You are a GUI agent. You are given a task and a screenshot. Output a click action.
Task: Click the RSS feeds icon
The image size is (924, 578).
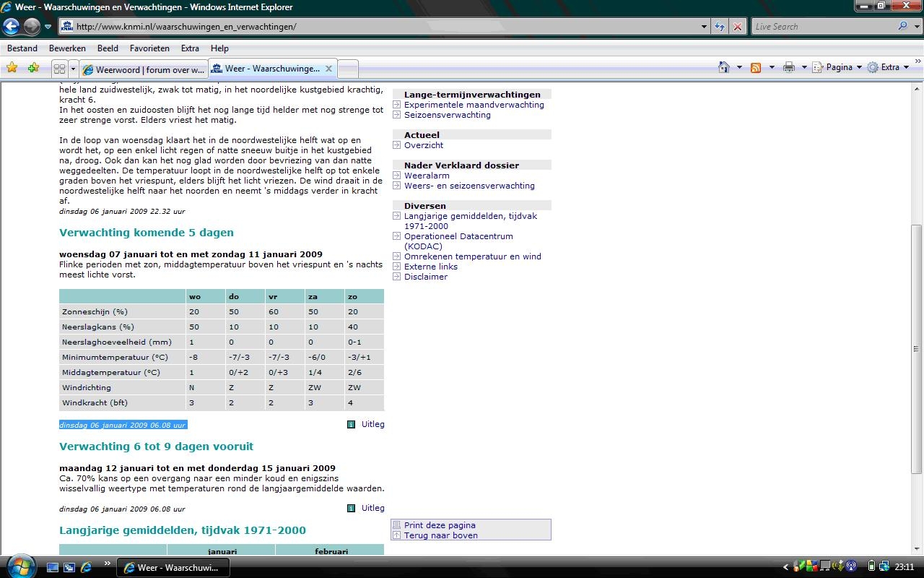756,67
